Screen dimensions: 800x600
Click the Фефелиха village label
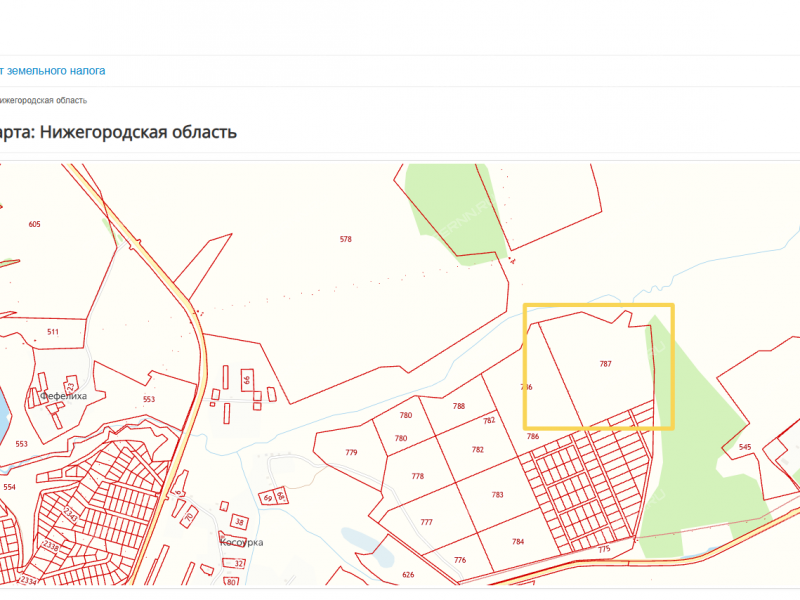64,396
